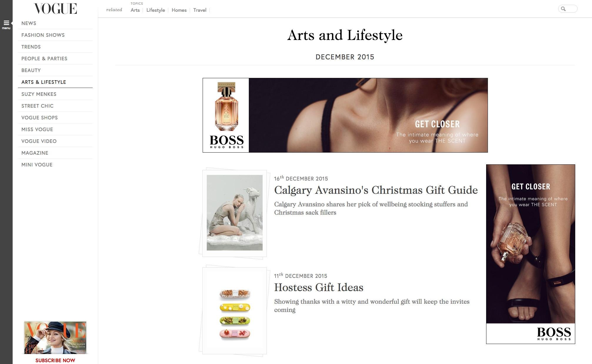
Task: Click the Hugo Boss horizontal banner ad
Action: tap(345, 115)
